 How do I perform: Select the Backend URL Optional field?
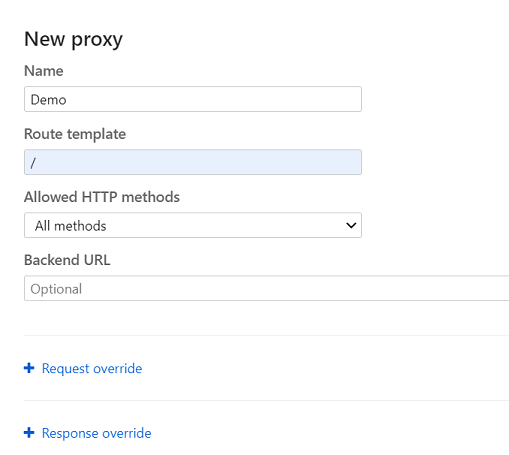coord(266,288)
